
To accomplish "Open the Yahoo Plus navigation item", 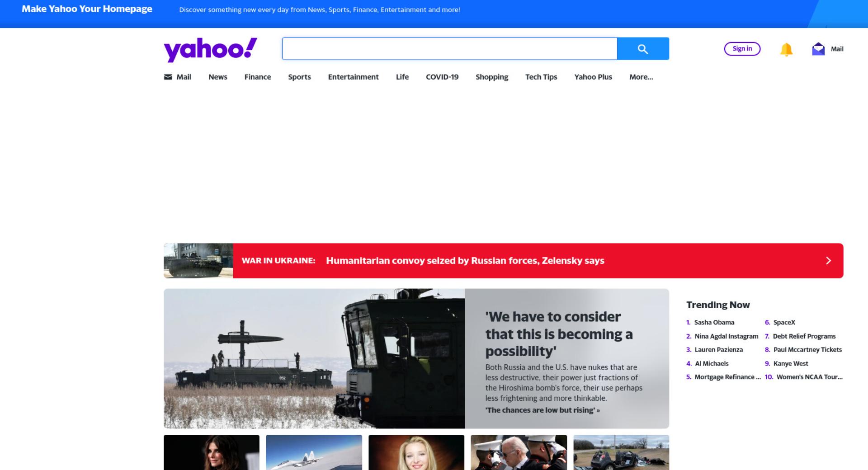I will click(x=593, y=77).
